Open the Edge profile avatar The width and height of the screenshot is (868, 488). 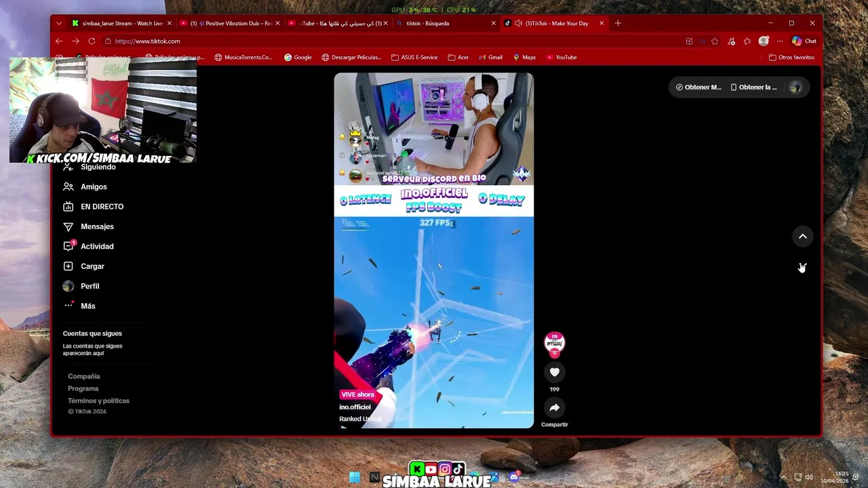pos(764,41)
